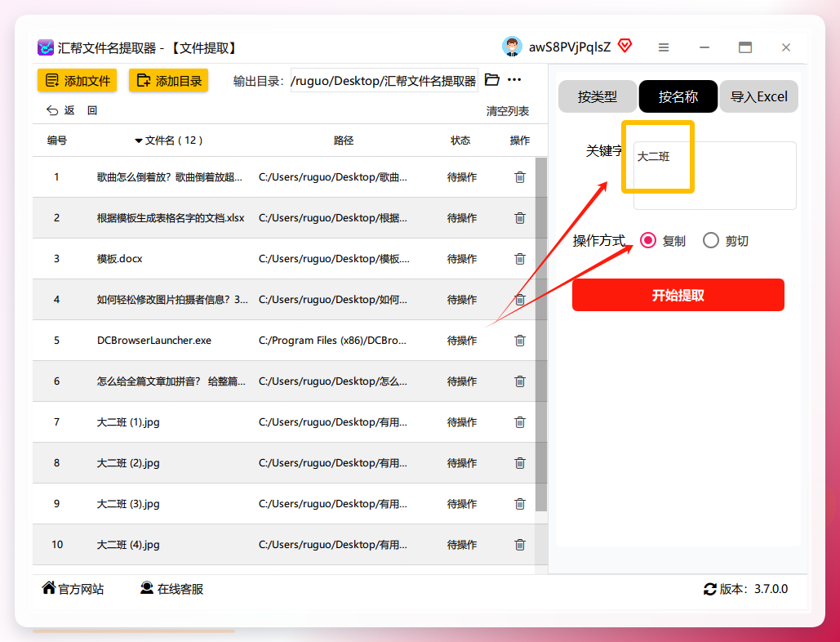
Task: Click 编号 column header
Action: click(57, 140)
